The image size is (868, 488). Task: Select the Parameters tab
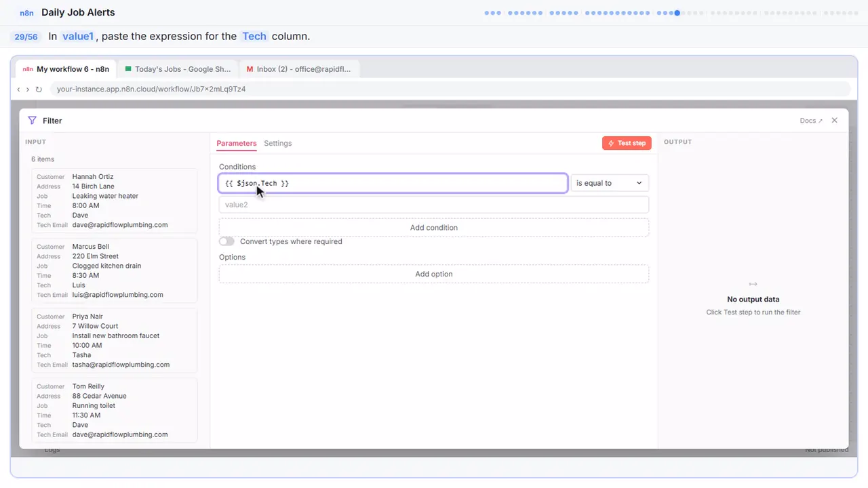click(237, 144)
